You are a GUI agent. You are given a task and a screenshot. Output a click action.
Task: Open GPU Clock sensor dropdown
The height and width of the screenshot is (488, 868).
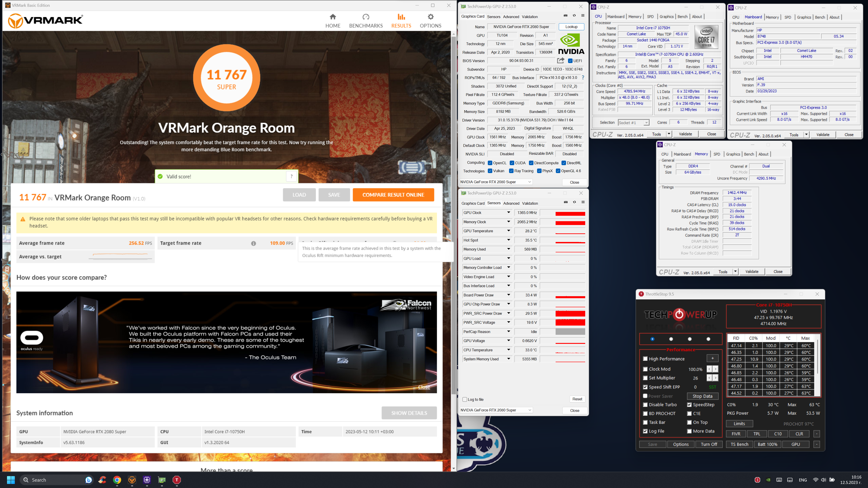coord(509,213)
